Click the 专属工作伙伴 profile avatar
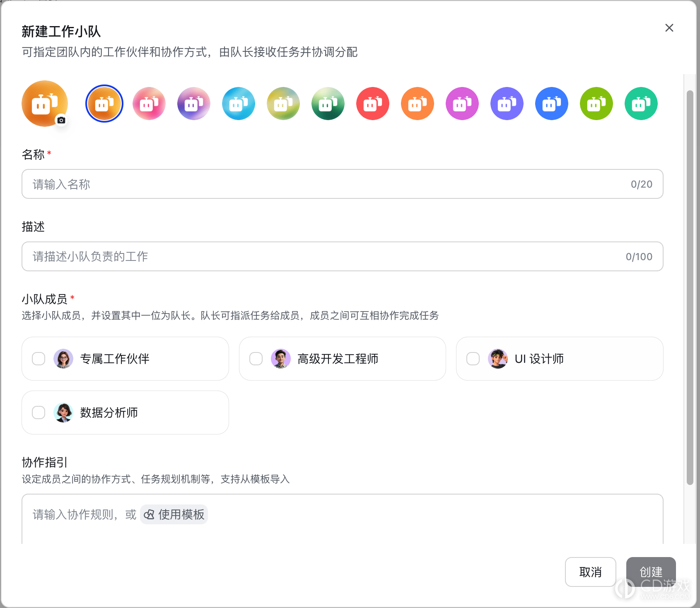The width and height of the screenshot is (700, 608). point(63,359)
